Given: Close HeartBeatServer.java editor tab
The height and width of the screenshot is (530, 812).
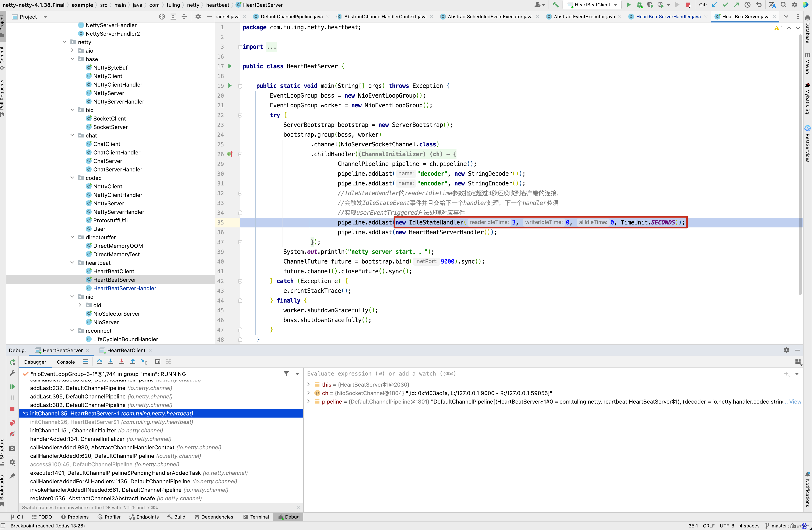Looking at the screenshot, I should 774,16.
